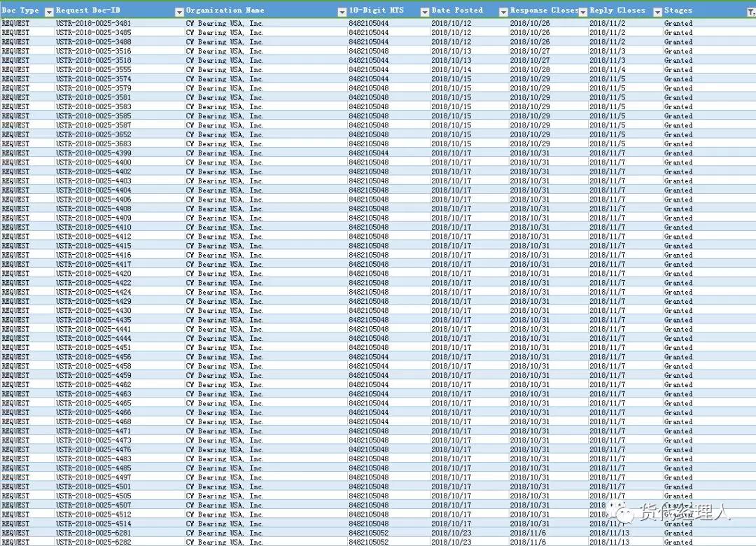This screenshot has height=546, width=756.
Task: Click Stages cell in row USTR-2018-0025-6281
Action: click(x=678, y=533)
